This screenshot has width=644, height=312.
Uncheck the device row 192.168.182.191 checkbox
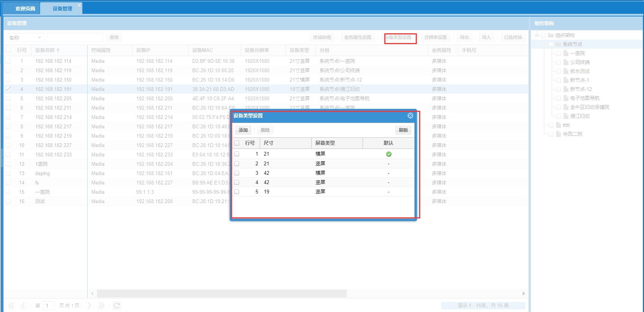pyautogui.click(x=8, y=89)
